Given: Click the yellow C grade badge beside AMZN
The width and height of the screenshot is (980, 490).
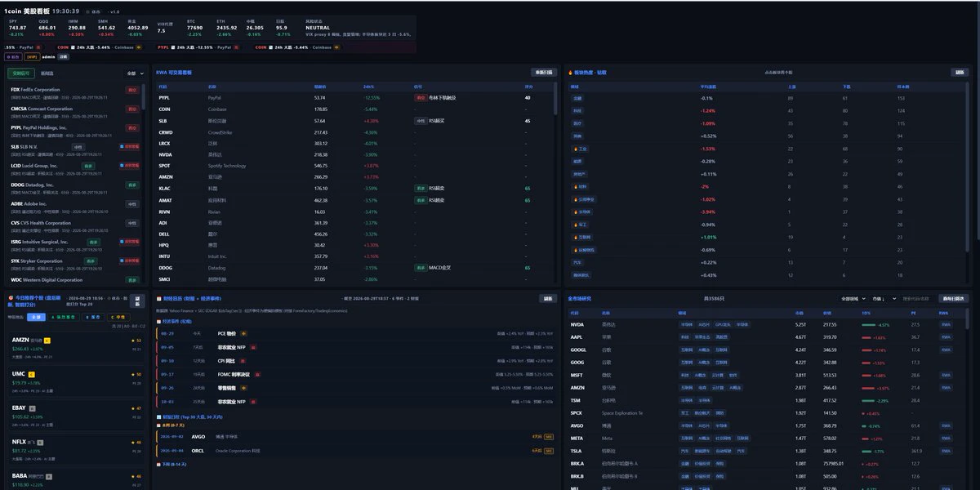Looking at the screenshot, I should pyautogui.click(x=47, y=340).
